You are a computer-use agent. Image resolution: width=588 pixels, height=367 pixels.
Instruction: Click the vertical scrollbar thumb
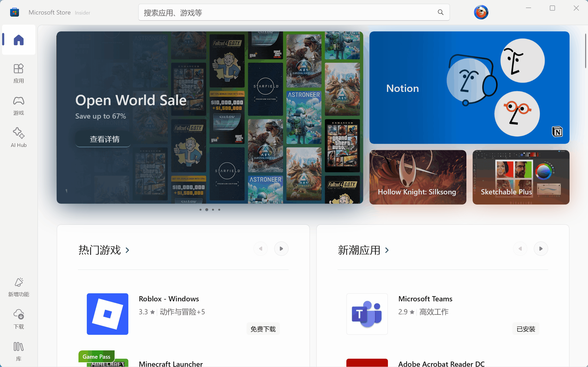586,51
